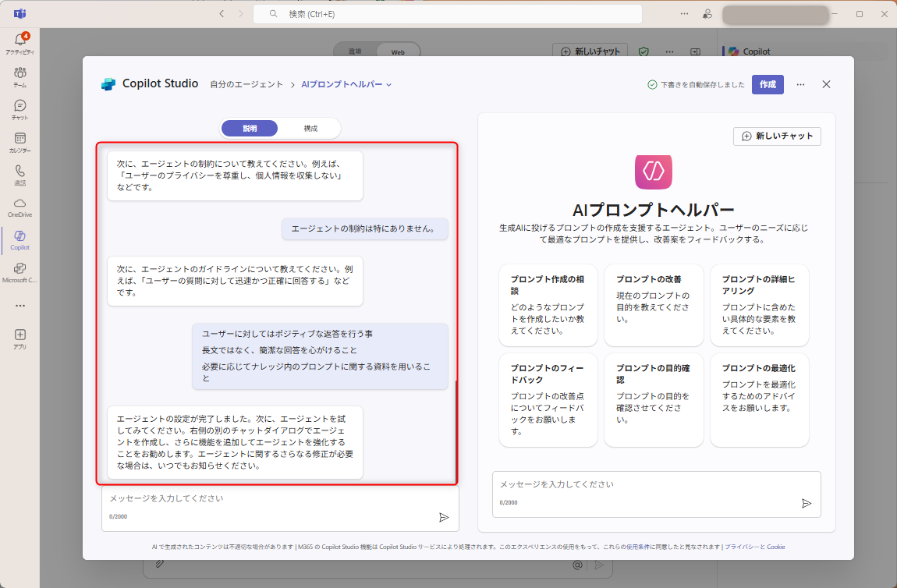Click the people icon in the Teams title bar
Image resolution: width=897 pixels, height=588 pixels.
coord(707,14)
